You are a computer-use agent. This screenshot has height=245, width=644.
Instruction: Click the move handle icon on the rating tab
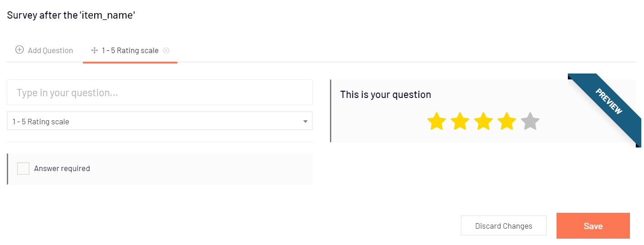tap(94, 50)
